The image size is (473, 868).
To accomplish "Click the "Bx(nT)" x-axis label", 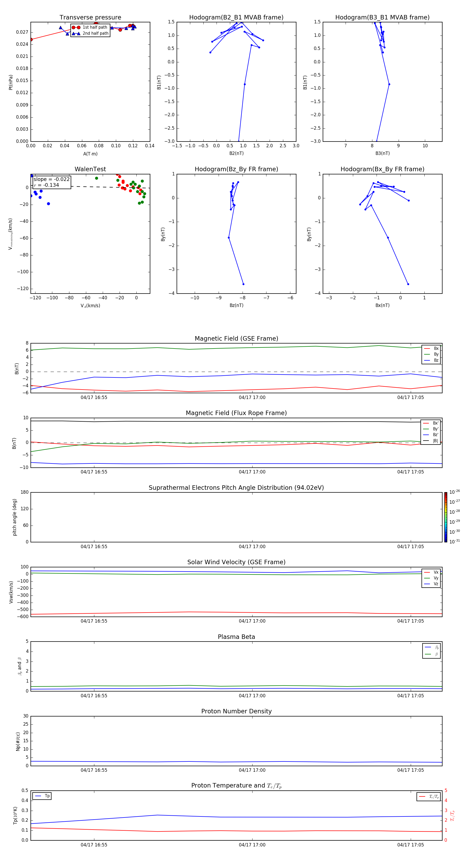I will click(x=382, y=305).
